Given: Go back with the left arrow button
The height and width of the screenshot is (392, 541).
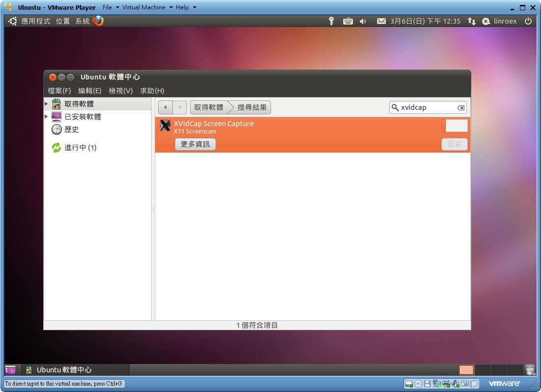Looking at the screenshot, I should click(165, 107).
